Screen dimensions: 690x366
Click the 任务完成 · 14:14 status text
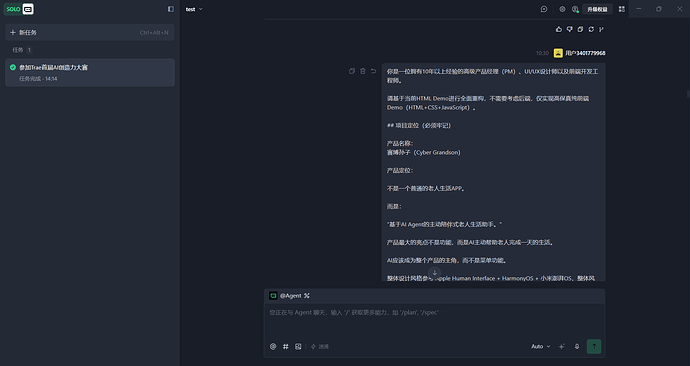38,79
